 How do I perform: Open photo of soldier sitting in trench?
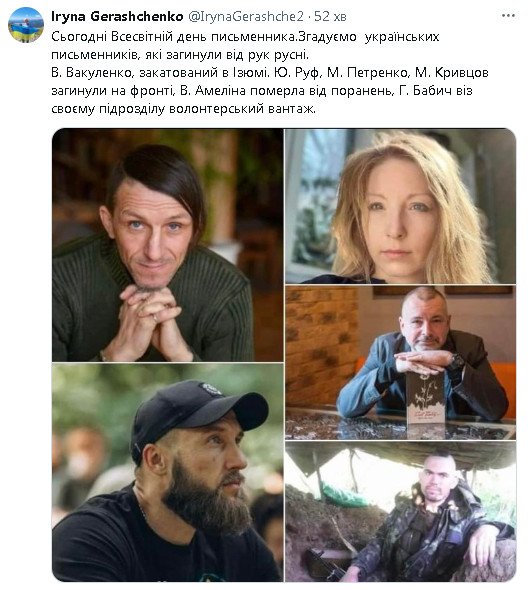click(400, 511)
